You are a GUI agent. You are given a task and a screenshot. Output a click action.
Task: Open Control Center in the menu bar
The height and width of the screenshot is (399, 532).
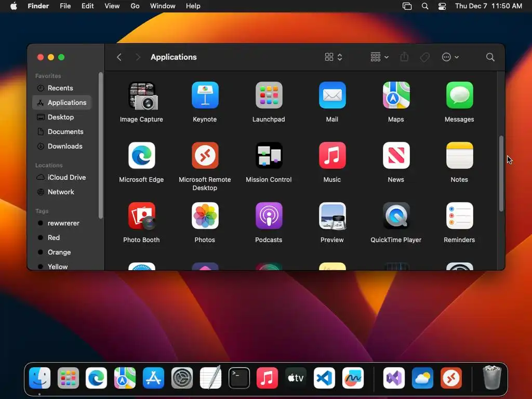[x=442, y=6]
